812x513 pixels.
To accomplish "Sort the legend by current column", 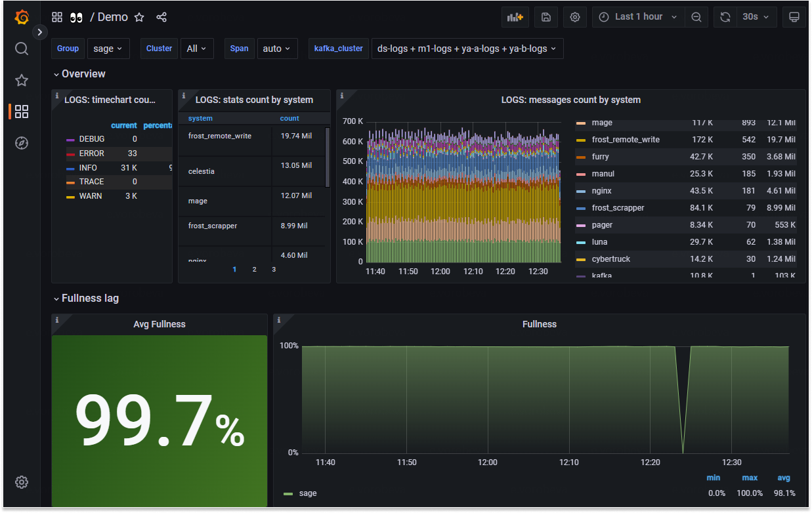I will click(x=124, y=125).
